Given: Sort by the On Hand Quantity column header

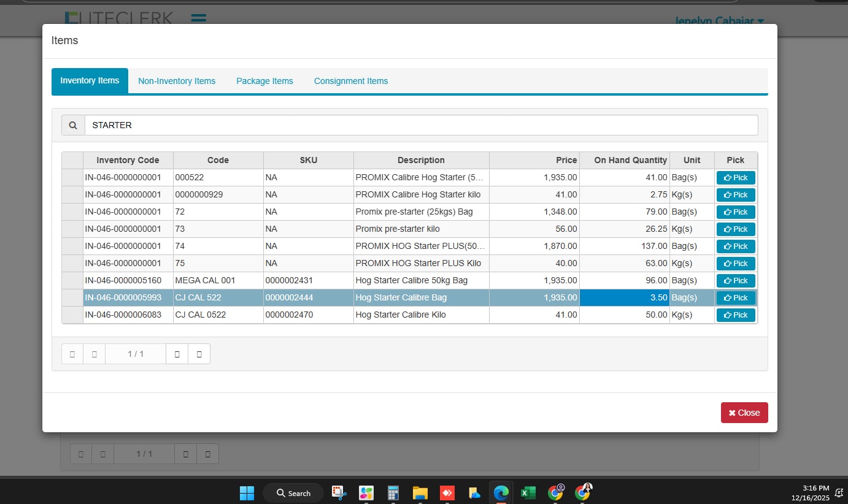Looking at the screenshot, I should (x=630, y=160).
